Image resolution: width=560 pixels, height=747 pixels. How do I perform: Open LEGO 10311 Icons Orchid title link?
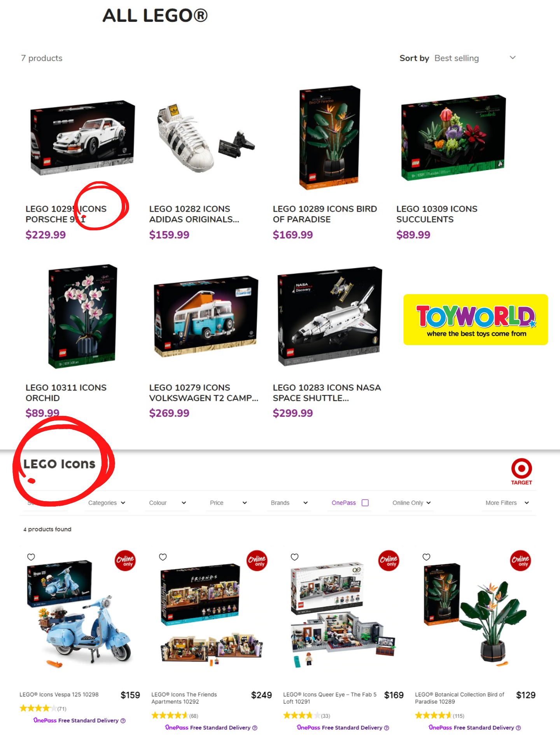click(x=66, y=393)
